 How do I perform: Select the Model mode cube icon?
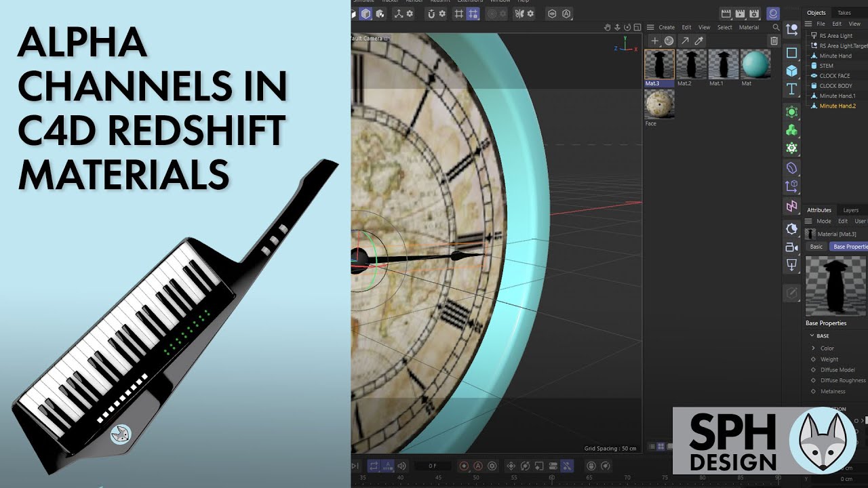pos(366,14)
